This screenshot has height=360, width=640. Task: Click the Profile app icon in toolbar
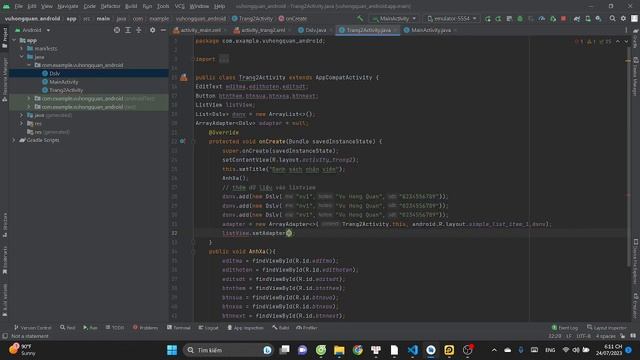coord(542,18)
